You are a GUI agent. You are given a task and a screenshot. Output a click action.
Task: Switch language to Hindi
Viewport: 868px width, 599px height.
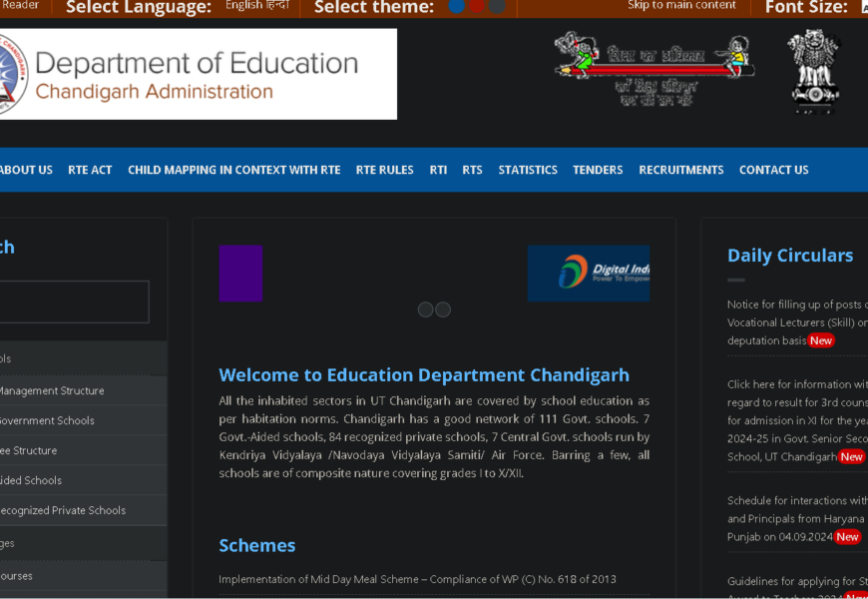pos(278,6)
